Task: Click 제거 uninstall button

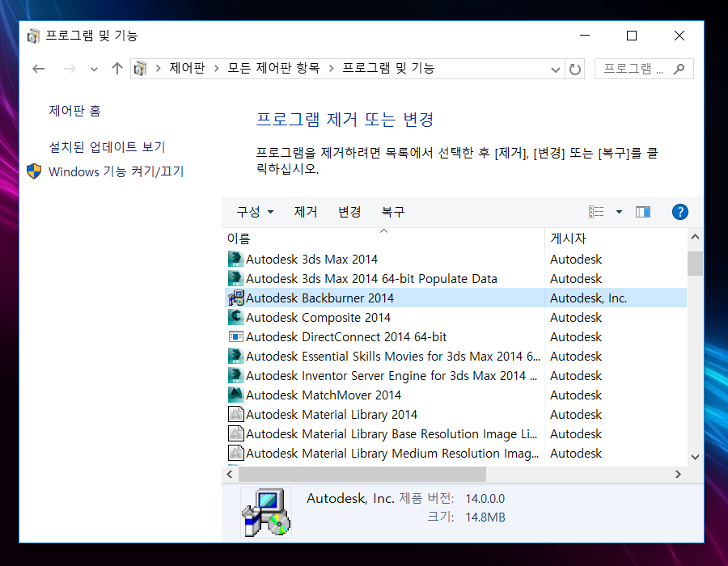Action: [306, 212]
